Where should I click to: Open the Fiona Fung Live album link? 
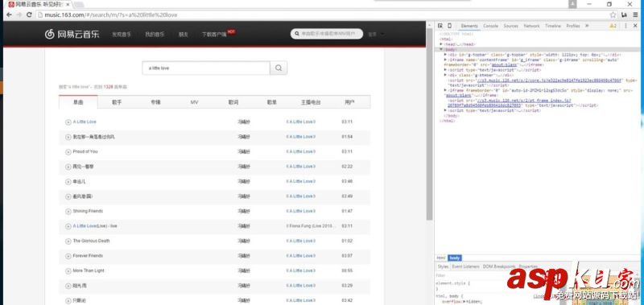(311, 226)
